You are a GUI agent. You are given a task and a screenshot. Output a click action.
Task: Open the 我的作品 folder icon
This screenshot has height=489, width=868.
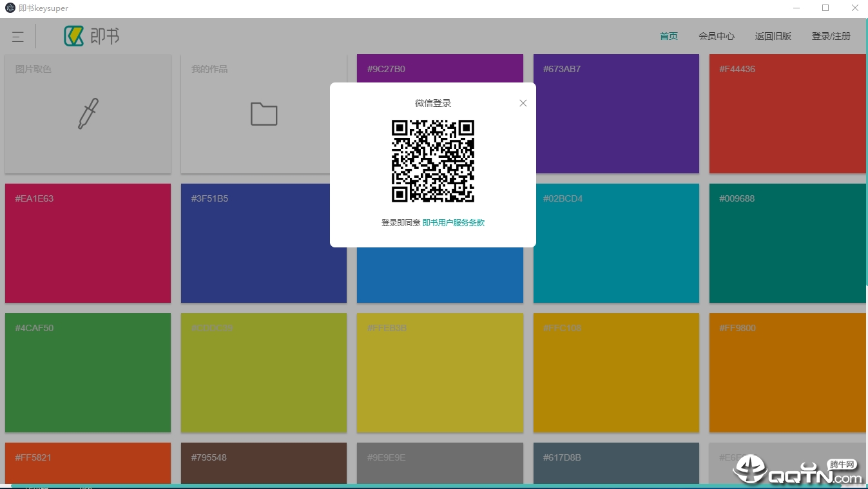[x=264, y=114]
